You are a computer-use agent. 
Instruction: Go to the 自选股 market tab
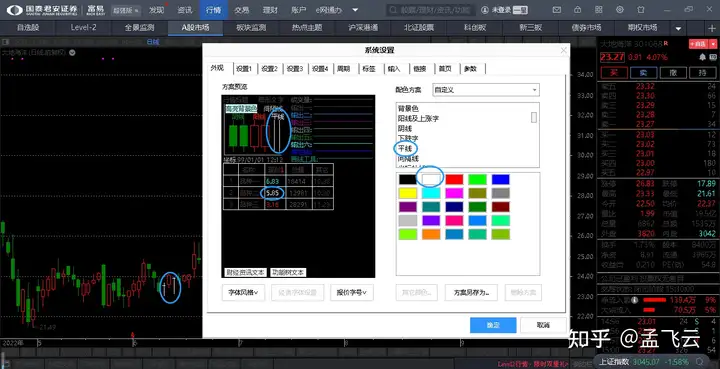(28, 28)
